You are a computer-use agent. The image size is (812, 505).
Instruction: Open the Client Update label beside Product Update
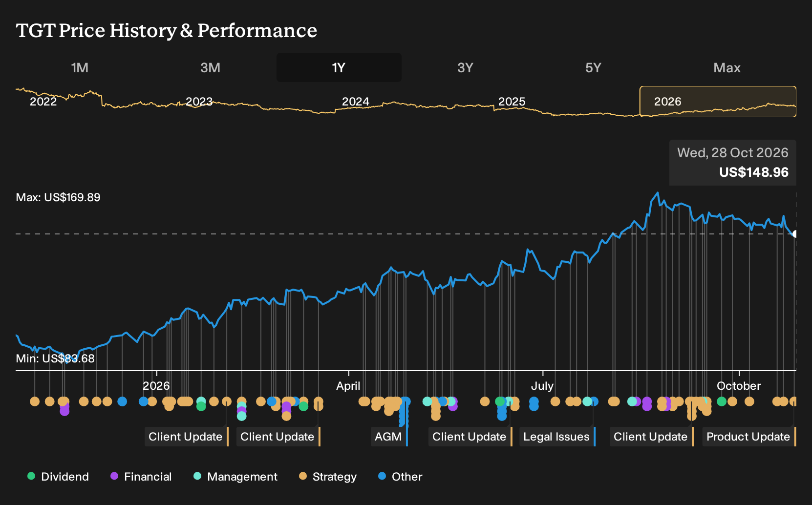(651, 437)
